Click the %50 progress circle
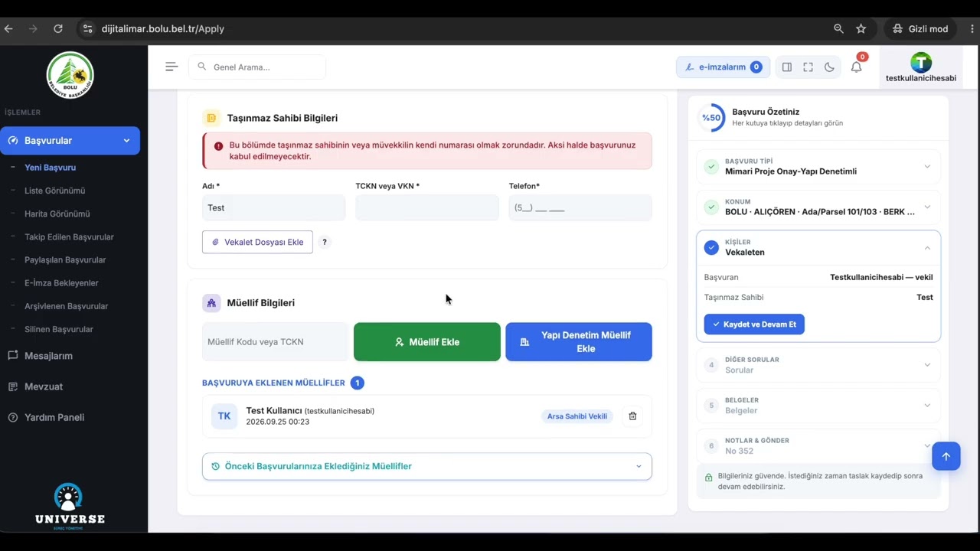The image size is (980, 551). click(x=712, y=118)
